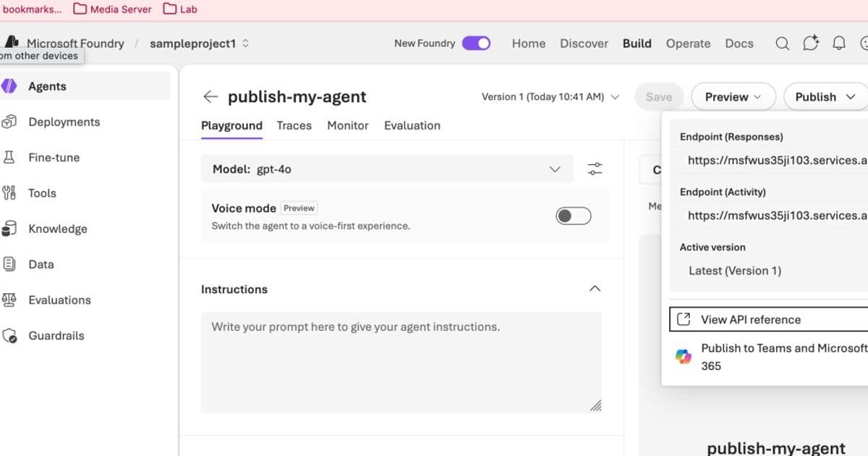Open the Publish dropdown button
868x456 pixels.
coord(825,97)
